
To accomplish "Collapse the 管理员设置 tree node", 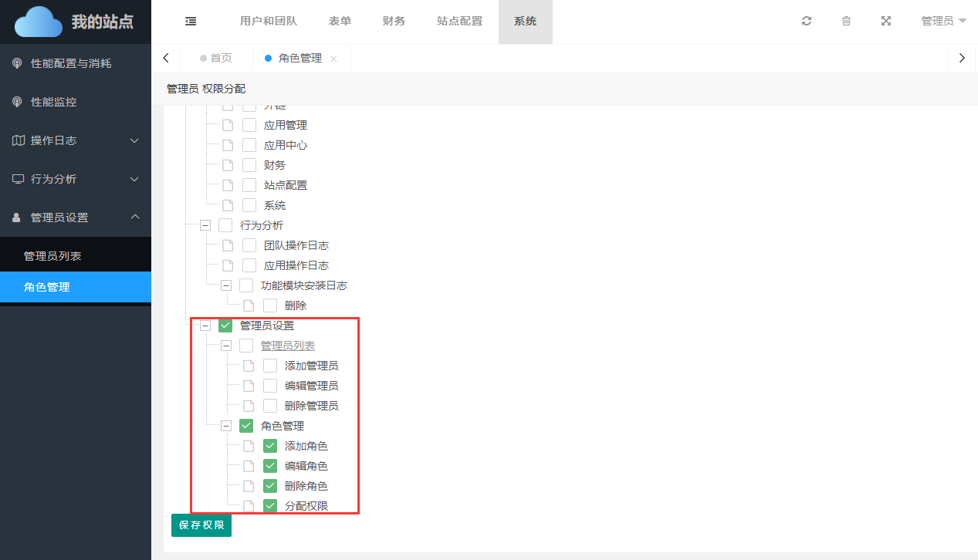I will point(205,326).
